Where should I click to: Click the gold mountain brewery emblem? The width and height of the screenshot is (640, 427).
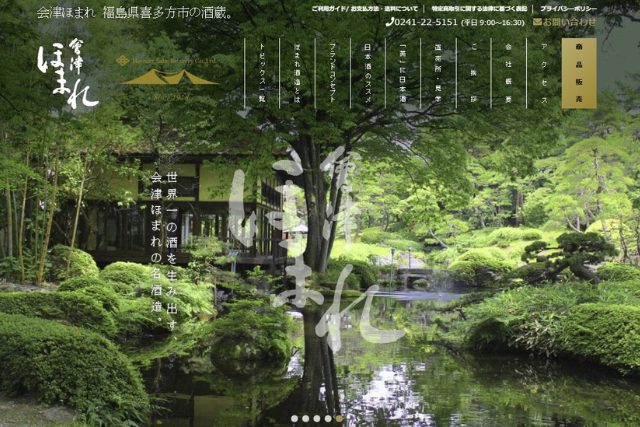168,75
